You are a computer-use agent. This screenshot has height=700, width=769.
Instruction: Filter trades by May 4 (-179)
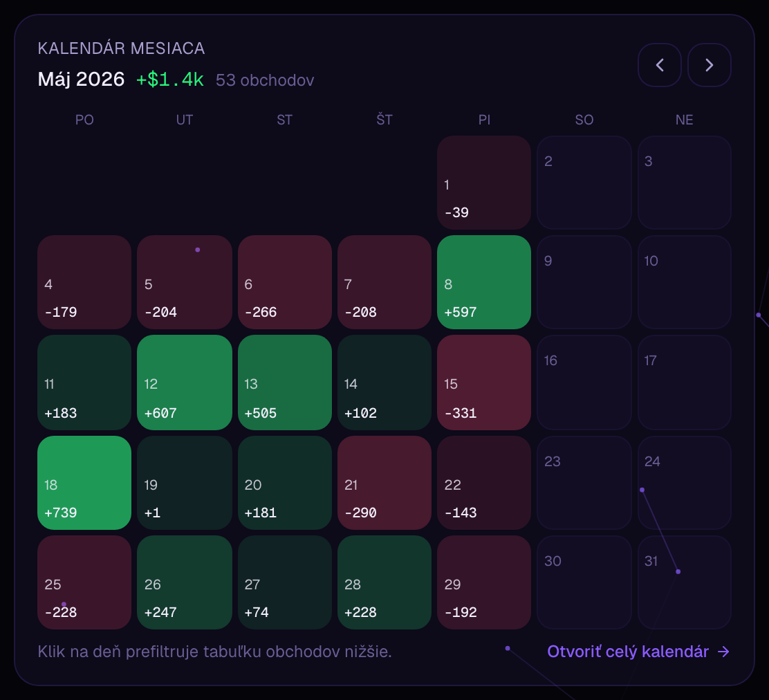84,282
